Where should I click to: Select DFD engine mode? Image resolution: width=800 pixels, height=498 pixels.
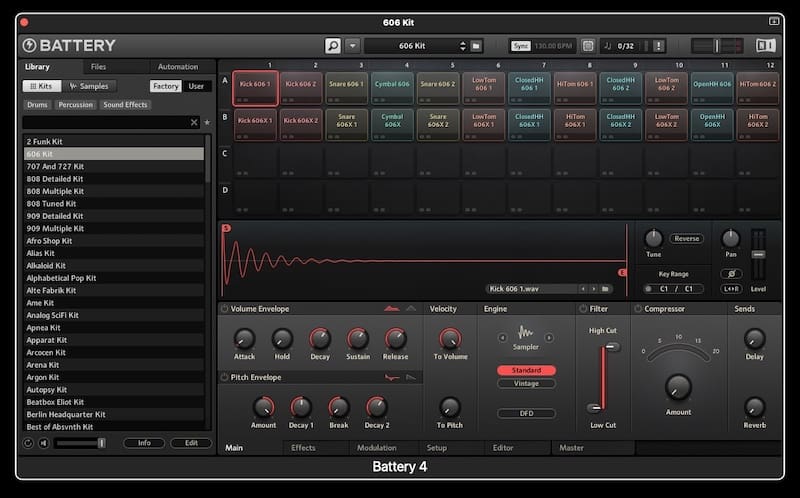[526, 413]
